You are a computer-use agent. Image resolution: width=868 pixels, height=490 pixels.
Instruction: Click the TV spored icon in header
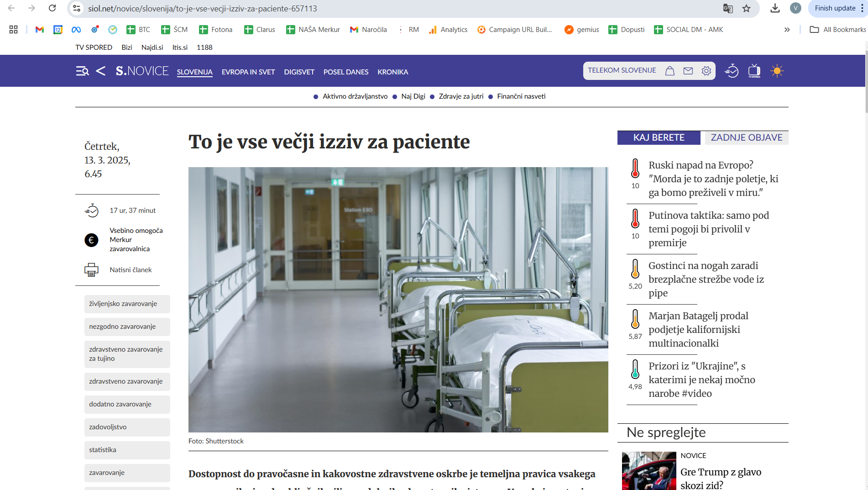[754, 71]
